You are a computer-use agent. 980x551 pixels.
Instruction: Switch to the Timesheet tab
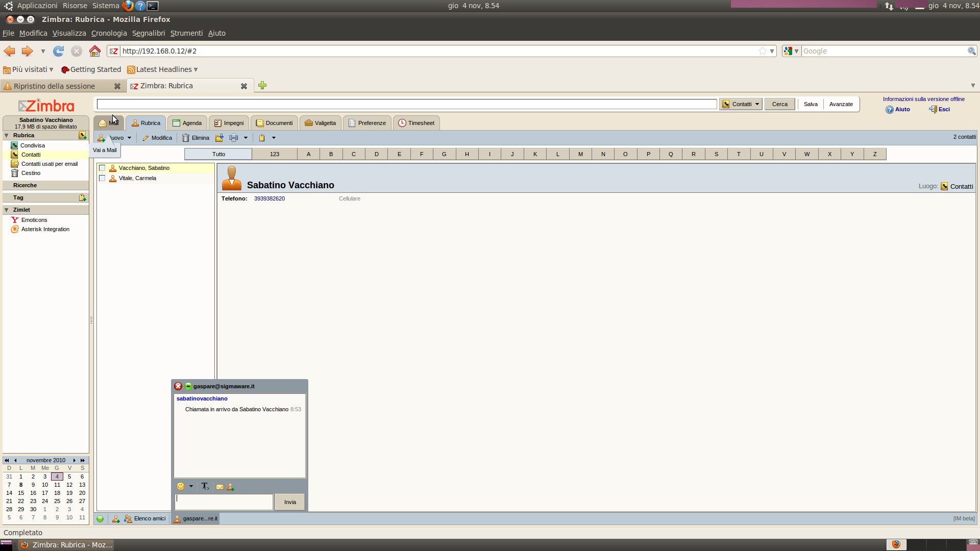coord(416,123)
